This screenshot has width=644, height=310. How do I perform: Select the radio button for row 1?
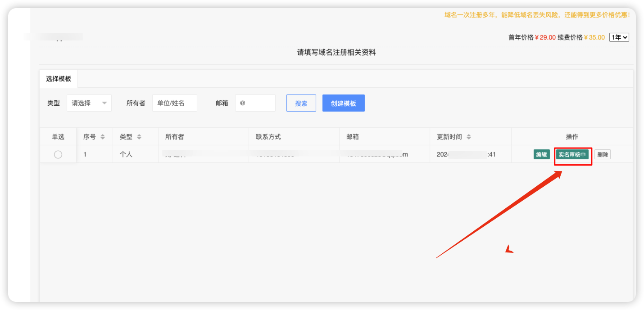[x=58, y=154]
